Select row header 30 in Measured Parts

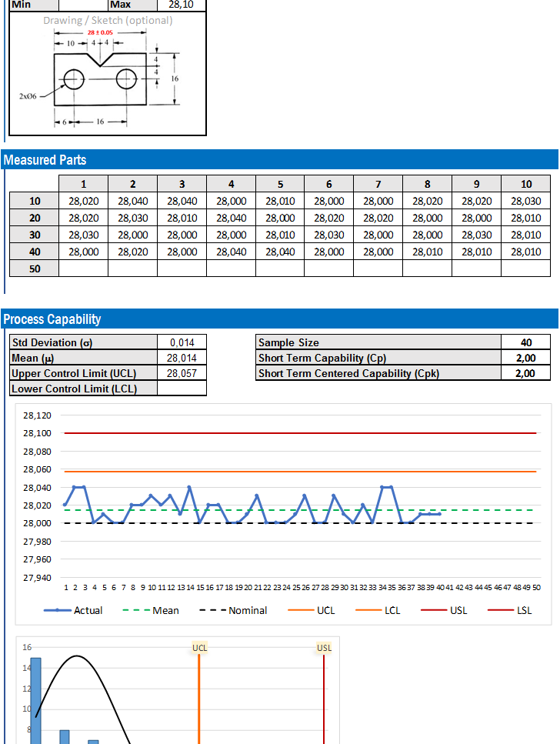pyautogui.click(x=34, y=235)
